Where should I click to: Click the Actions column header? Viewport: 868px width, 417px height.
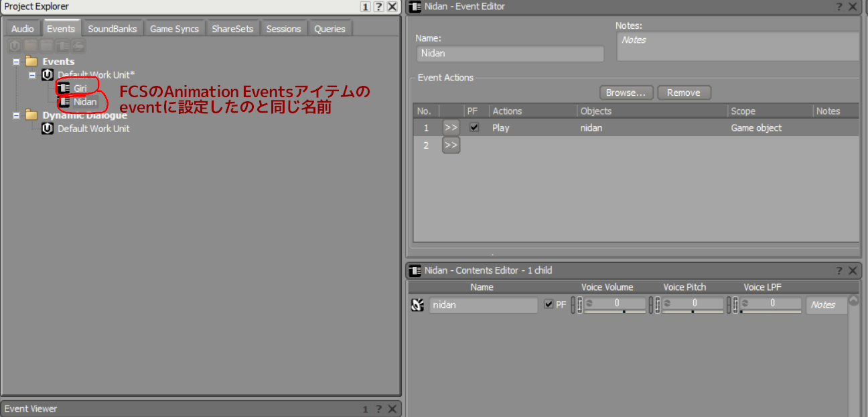(x=533, y=111)
